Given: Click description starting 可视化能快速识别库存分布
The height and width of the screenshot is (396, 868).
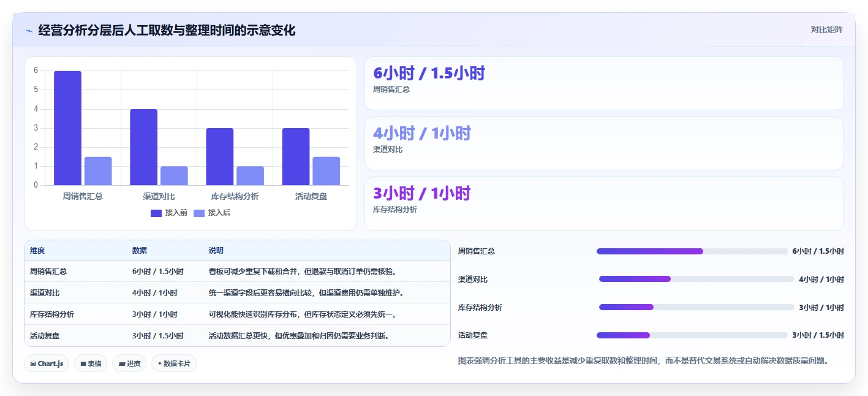Looking at the screenshot, I should tap(304, 314).
